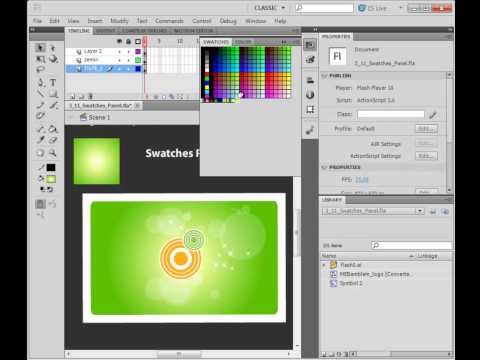
Task: Open the black stroke color swatch
Action: tap(51, 168)
